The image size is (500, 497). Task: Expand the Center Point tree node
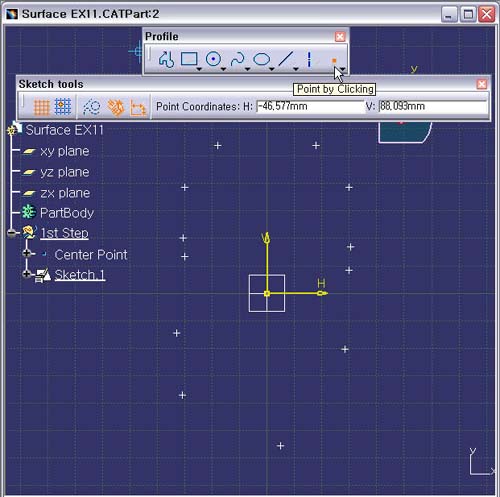click(27, 254)
